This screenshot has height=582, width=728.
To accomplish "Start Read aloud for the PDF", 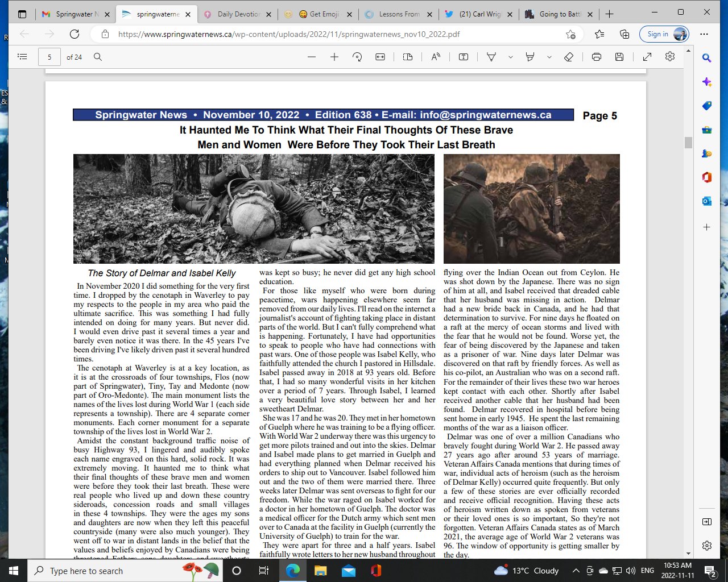I will [436, 57].
